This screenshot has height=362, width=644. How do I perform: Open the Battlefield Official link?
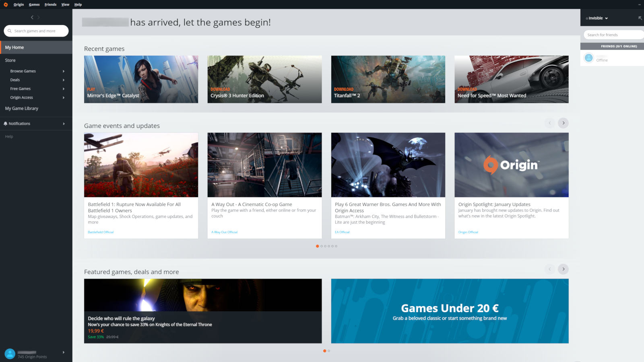(x=101, y=232)
